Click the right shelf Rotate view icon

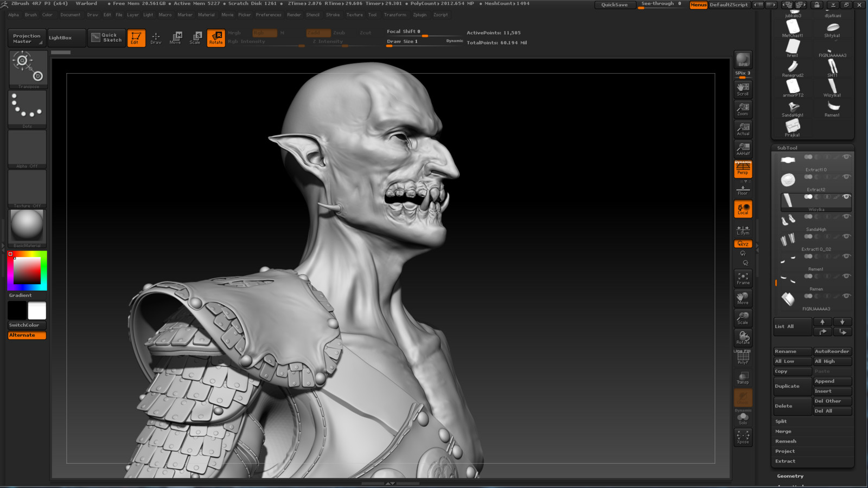(743, 338)
